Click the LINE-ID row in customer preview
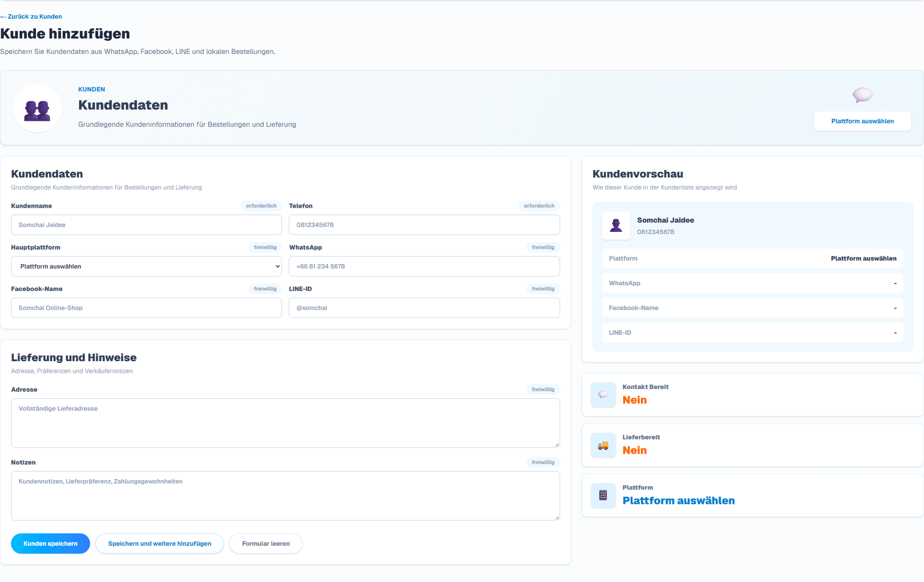This screenshot has width=924, height=582. coord(753,332)
